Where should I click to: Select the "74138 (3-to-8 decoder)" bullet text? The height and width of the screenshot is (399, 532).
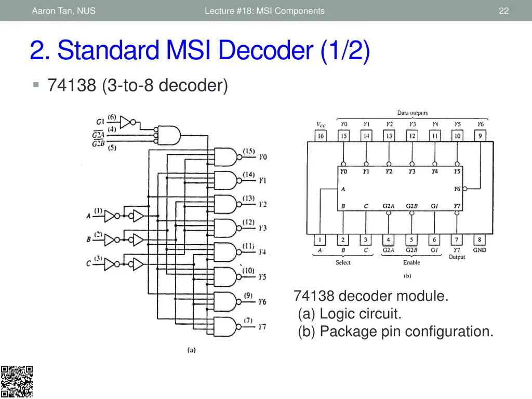[x=137, y=85]
